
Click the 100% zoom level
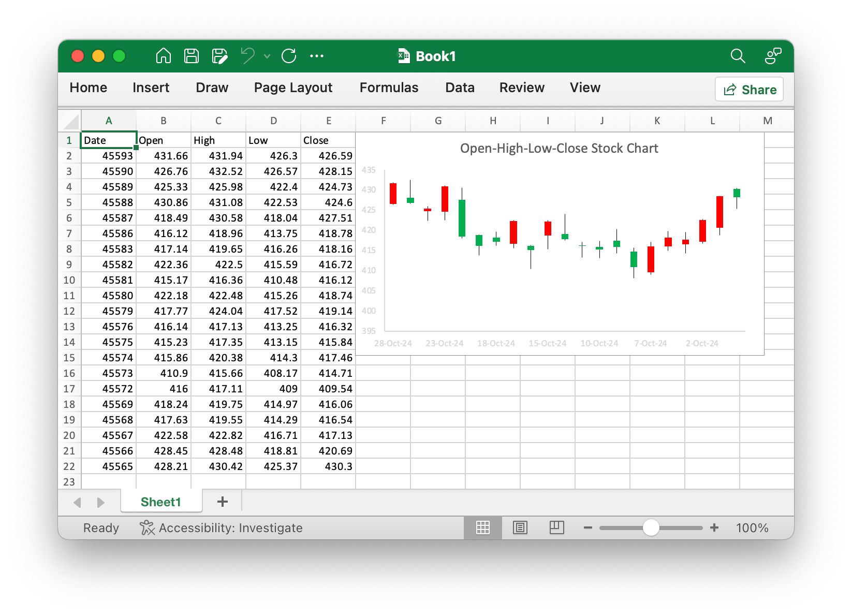point(752,528)
